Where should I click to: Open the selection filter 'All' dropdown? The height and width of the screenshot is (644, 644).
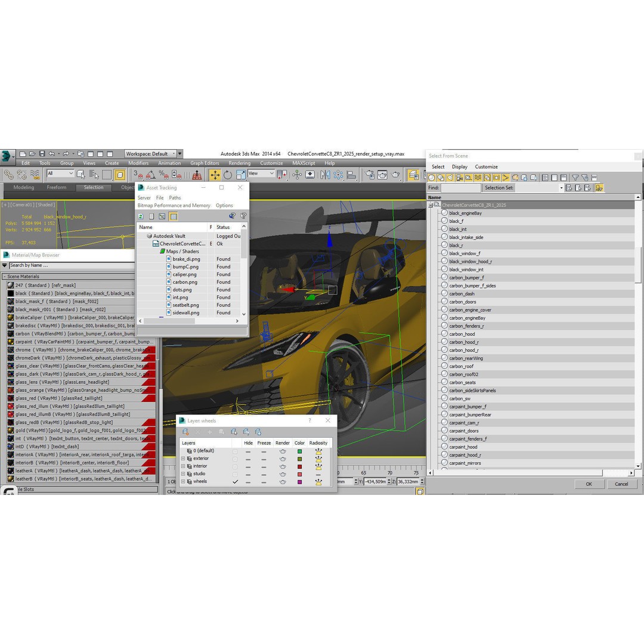(x=60, y=174)
